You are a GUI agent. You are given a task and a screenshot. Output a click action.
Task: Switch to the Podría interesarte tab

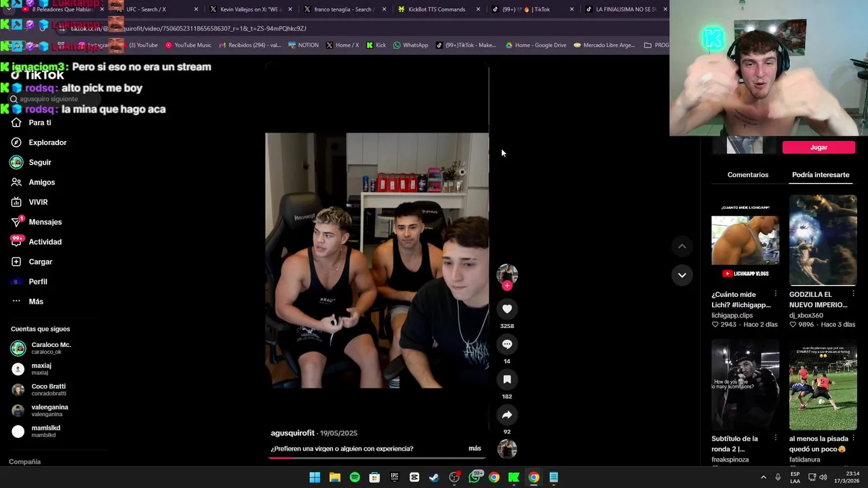click(x=821, y=175)
